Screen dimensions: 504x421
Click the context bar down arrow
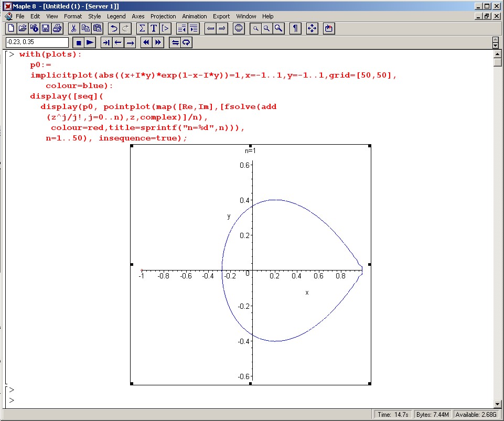tap(495, 45)
